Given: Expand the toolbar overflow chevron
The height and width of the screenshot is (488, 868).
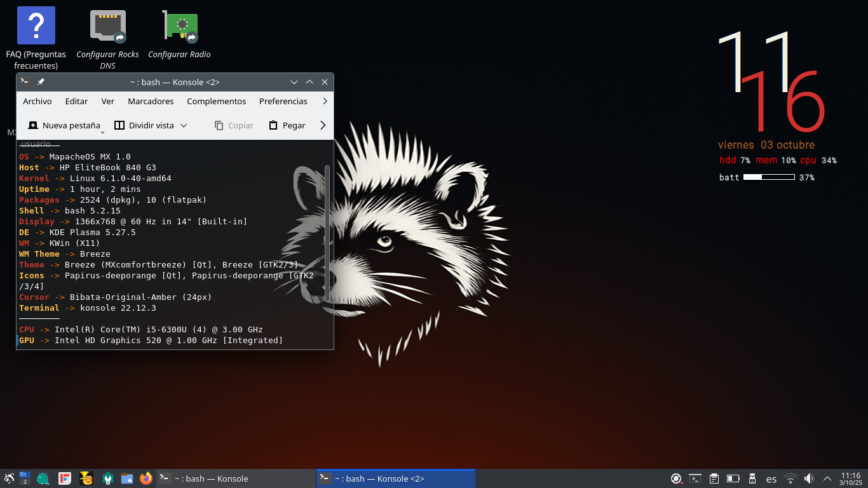Looking at the screenshot, I should pyautogui.click(x=323, y=125).
